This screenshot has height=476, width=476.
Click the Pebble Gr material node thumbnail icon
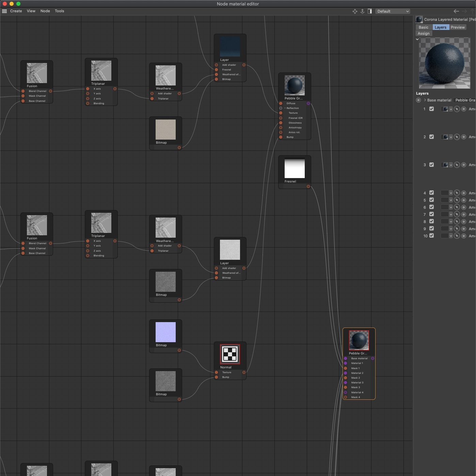[x=294, y=86]
